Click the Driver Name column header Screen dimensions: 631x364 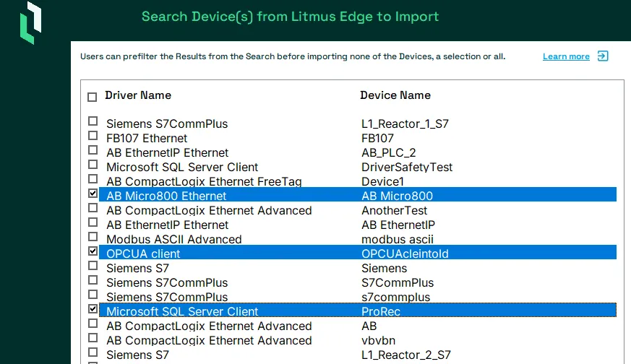tap(138, 95)
